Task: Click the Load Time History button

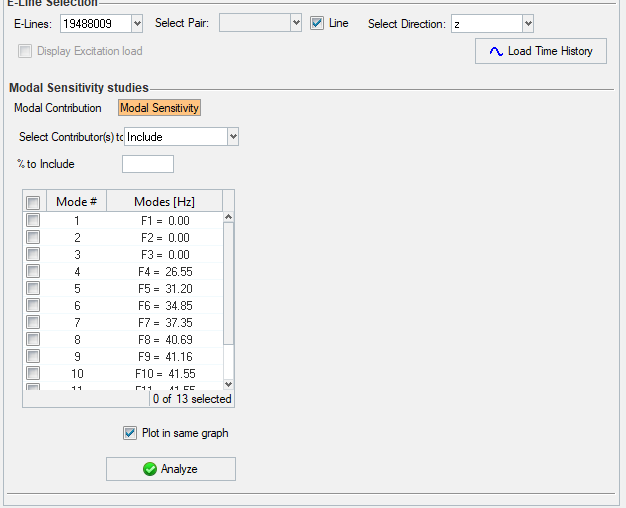Action: click(x=541, y=51)
